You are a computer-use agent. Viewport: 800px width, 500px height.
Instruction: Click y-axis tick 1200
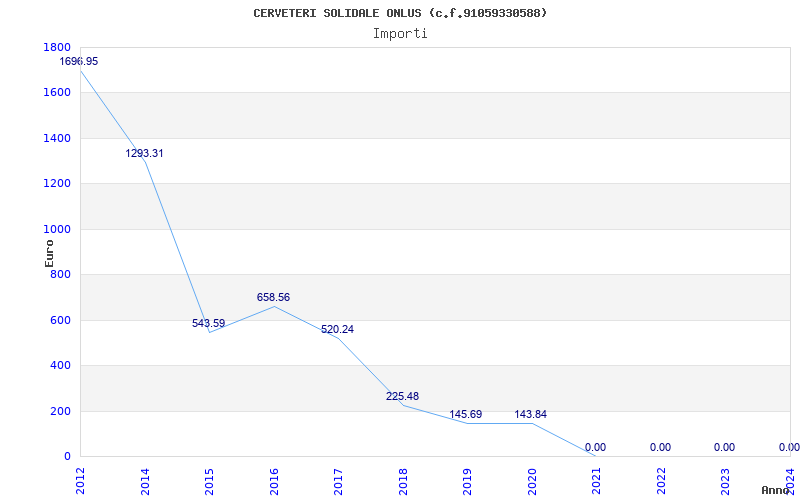[57, 184]
